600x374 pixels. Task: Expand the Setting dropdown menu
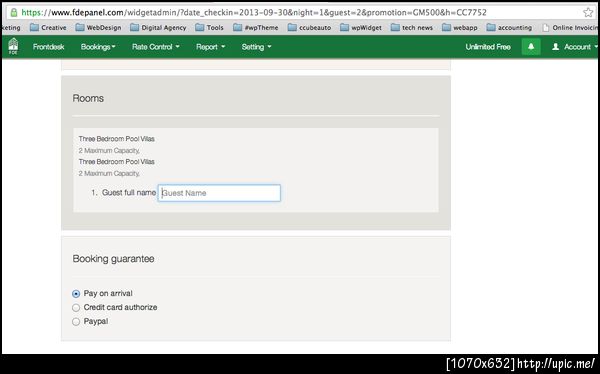pos(256,47)
